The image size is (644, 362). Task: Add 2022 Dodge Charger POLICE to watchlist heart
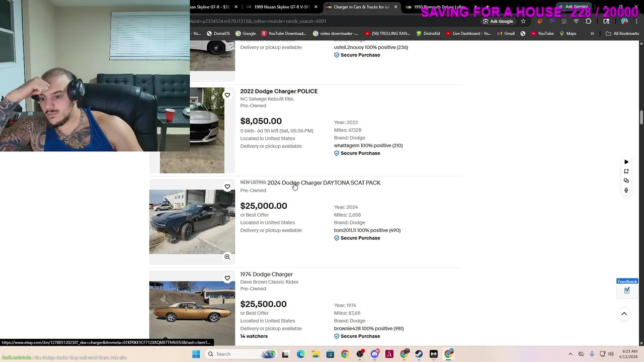(x=227, y=95)
